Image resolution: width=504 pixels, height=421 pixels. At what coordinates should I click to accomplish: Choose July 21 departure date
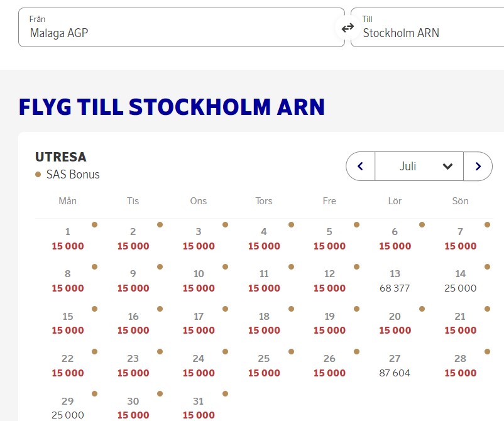460,323
